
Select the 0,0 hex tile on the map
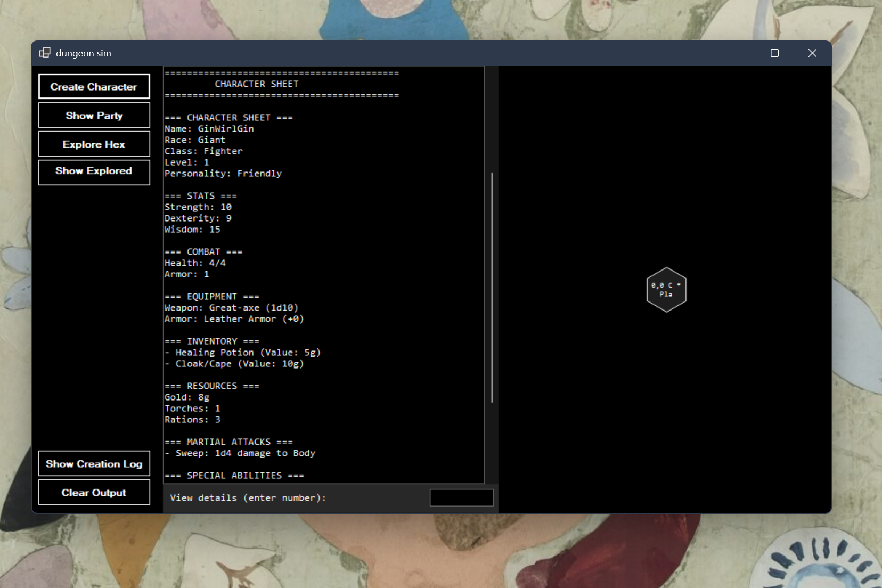(666, 290)
